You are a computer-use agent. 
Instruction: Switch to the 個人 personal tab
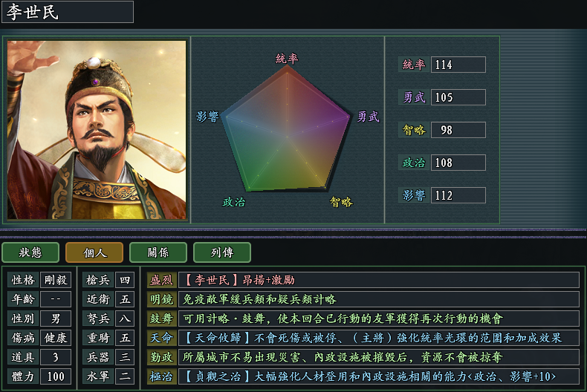click(94, 252)
